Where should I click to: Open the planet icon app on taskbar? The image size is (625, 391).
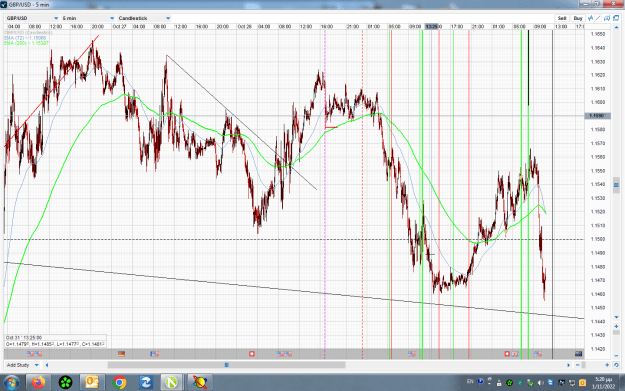[199, 383]
